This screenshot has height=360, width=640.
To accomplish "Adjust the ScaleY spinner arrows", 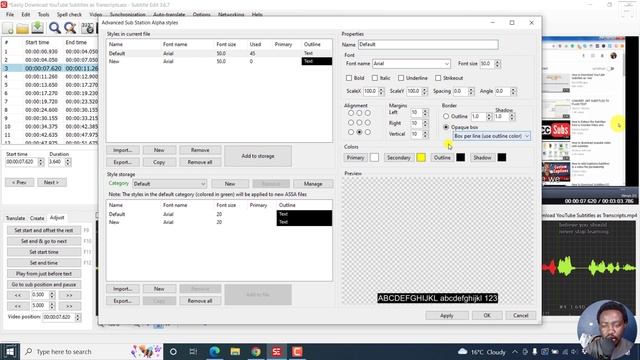I will (x=424, y=91).
